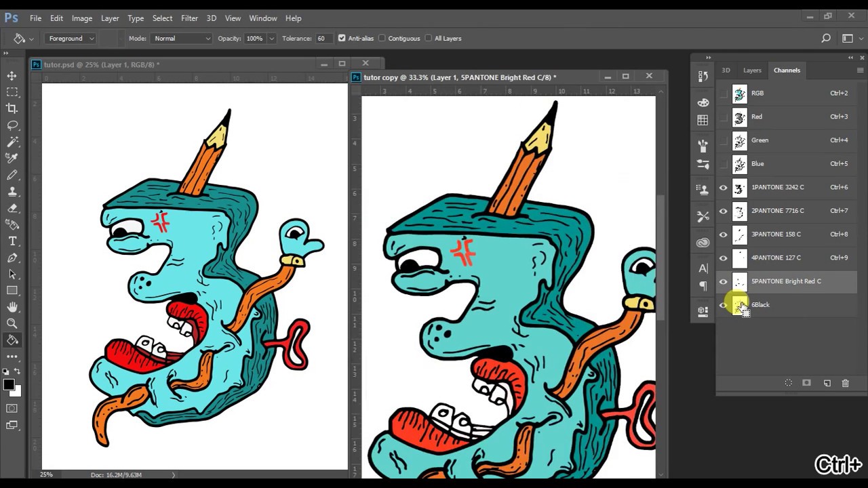Uncheck the Anti-alias checkbox

pos(342,39)
